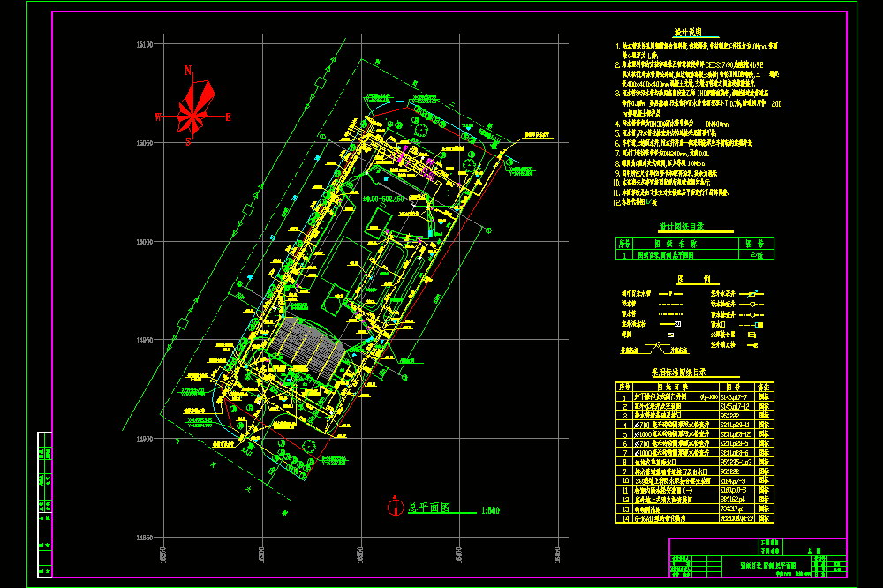Screen dimensions: 883x588
Task: Click the 设计说明 design notes heading
Action: pos(688,32)
